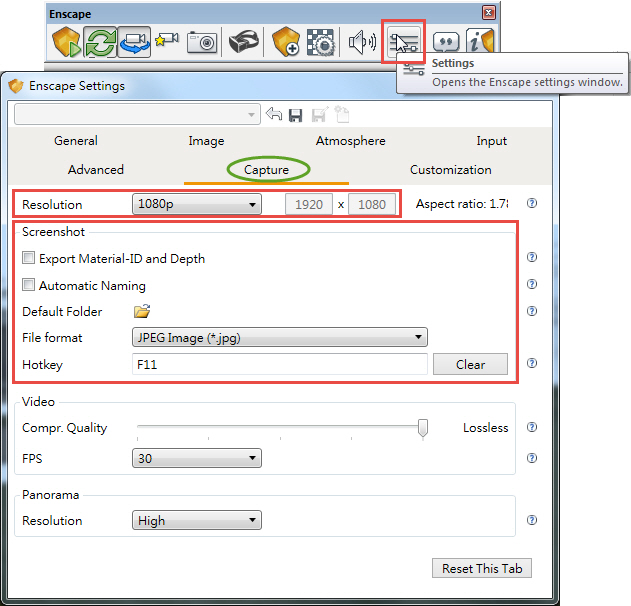Open the File format JPEG dropdown

click(x=280, y=337)
